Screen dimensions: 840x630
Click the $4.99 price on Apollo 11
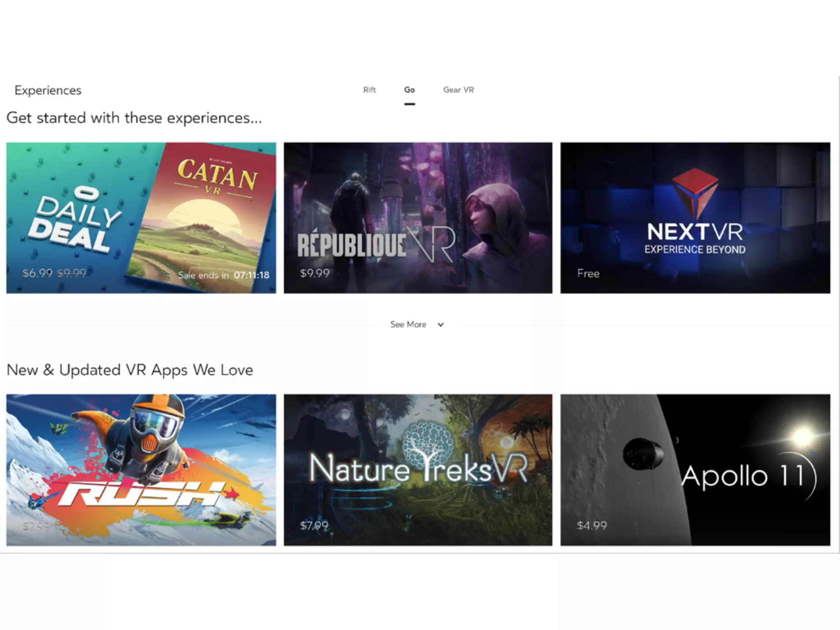click(x=591, y=525)
